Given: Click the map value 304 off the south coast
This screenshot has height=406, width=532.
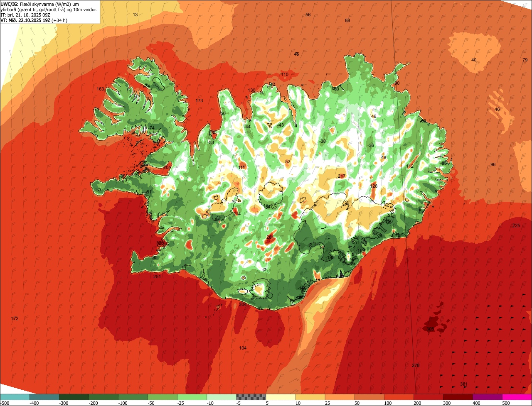Looking at the screenshot, I should pyautogui.click(x=243, y=304).
